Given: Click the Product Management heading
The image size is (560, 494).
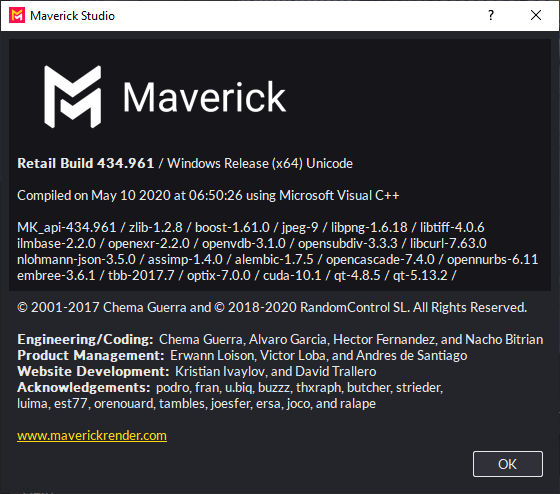Looking at the screenshot, I should [90, 355].
